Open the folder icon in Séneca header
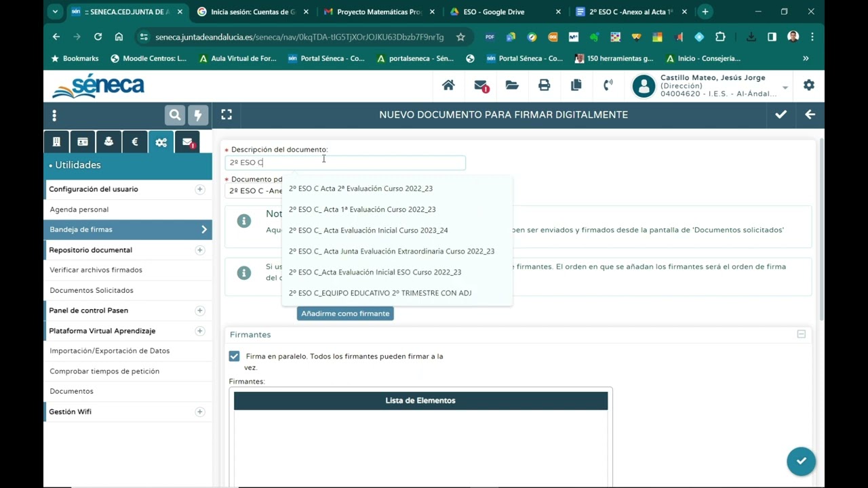Image resolution: width=868 pixels, height=488 pixels. [512, 85]
